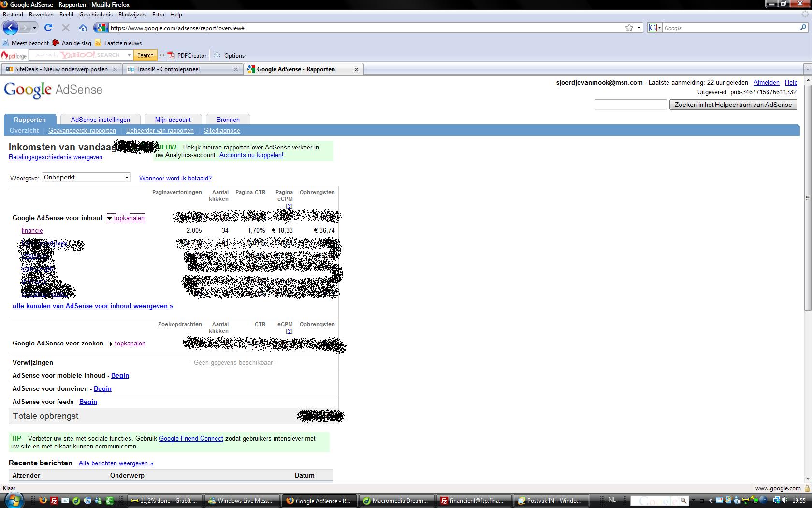Close the Google AdSense - Rapporten tab
This screenshot has width=812, height=508.
tap(357, 69)
